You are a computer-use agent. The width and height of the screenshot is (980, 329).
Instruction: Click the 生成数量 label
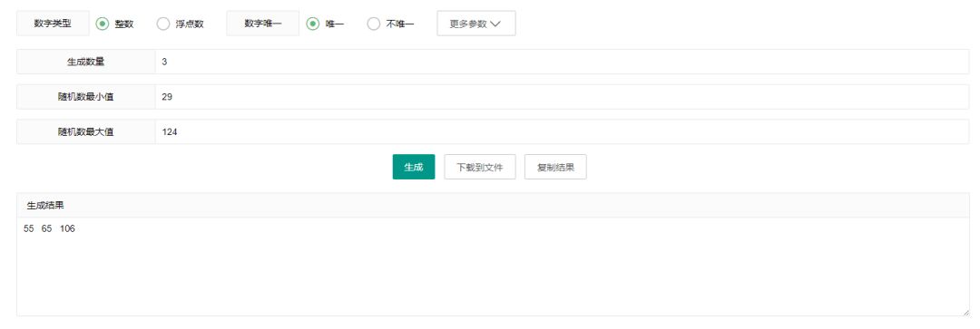point(86,62)
